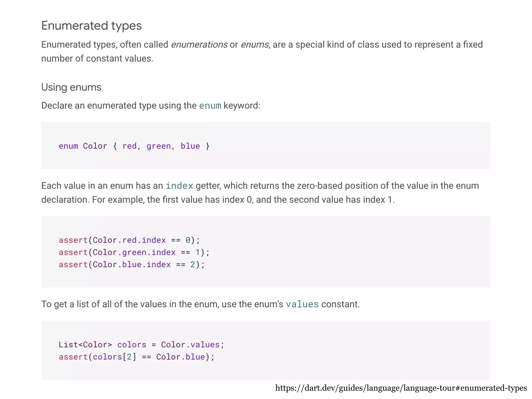This screenshot has height=399, width=532.
Task: Click the sentence 'number of constant values.'
Action: (97, 59)
